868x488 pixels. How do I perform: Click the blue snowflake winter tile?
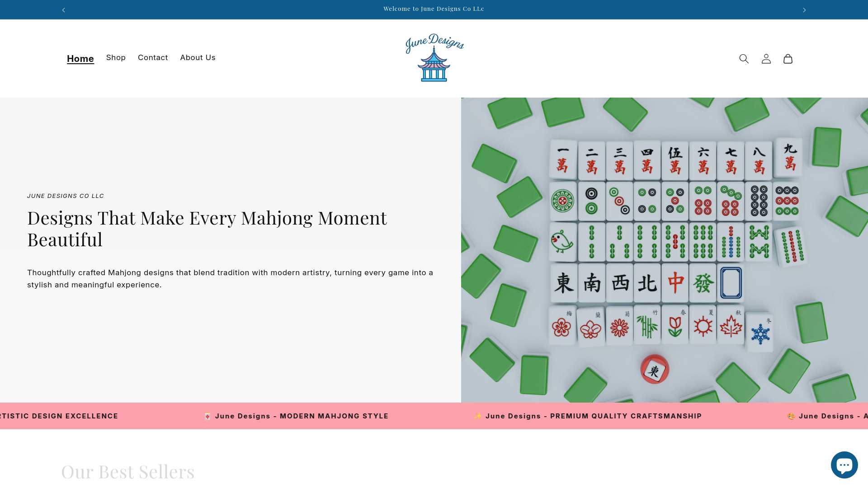click(x=759, y=334)
